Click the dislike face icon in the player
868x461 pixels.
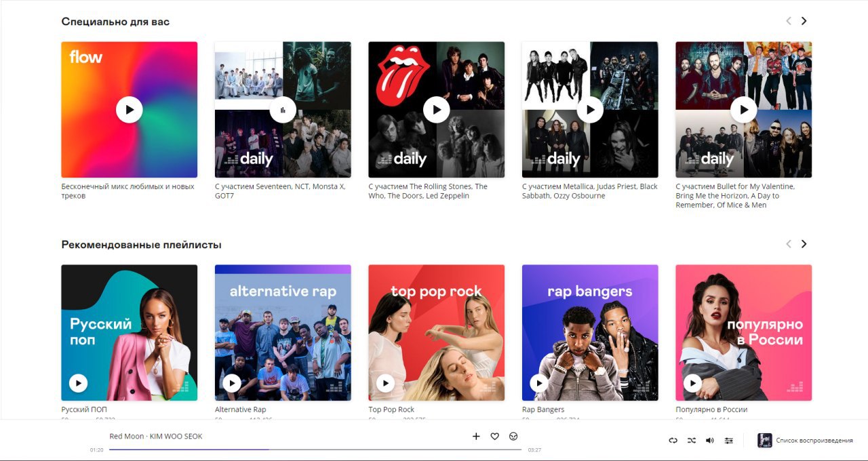tap(513, 437)
